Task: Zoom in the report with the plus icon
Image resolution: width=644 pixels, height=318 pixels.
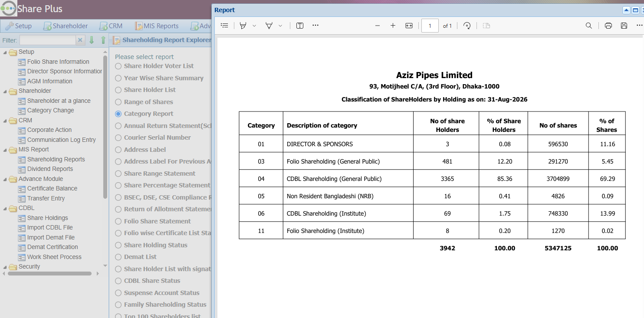Action: tap(393, 26)
